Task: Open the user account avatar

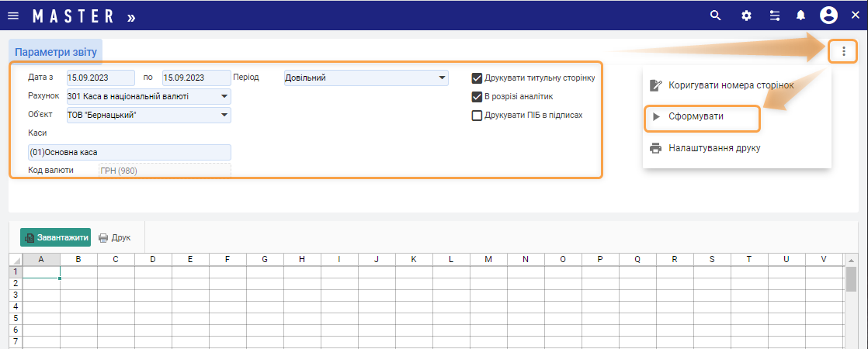Action: 828,16
